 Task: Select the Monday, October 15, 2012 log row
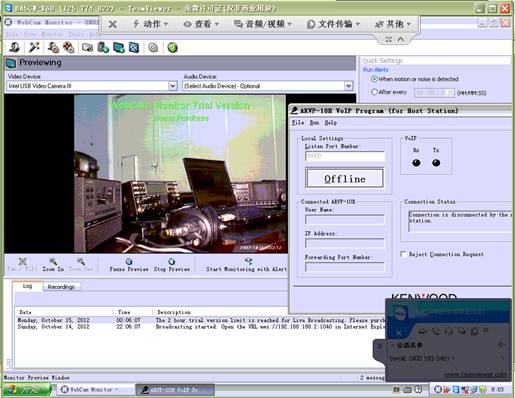pyautogui.click(x=200, y=320)
